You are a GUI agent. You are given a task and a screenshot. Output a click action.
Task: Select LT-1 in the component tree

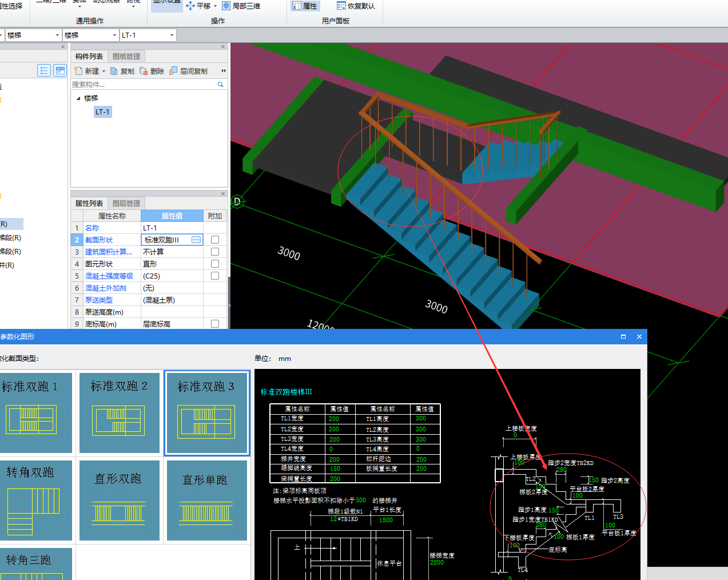pos(102,112)
